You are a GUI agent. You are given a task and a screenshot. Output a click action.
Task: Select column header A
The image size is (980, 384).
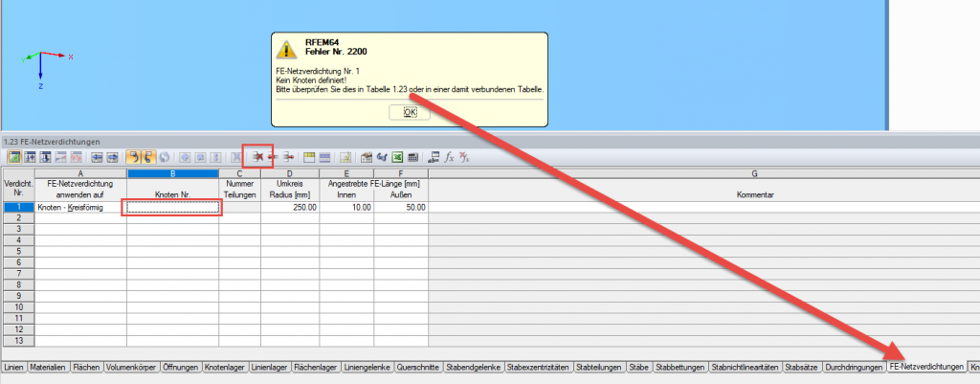[x=80, y=173]
